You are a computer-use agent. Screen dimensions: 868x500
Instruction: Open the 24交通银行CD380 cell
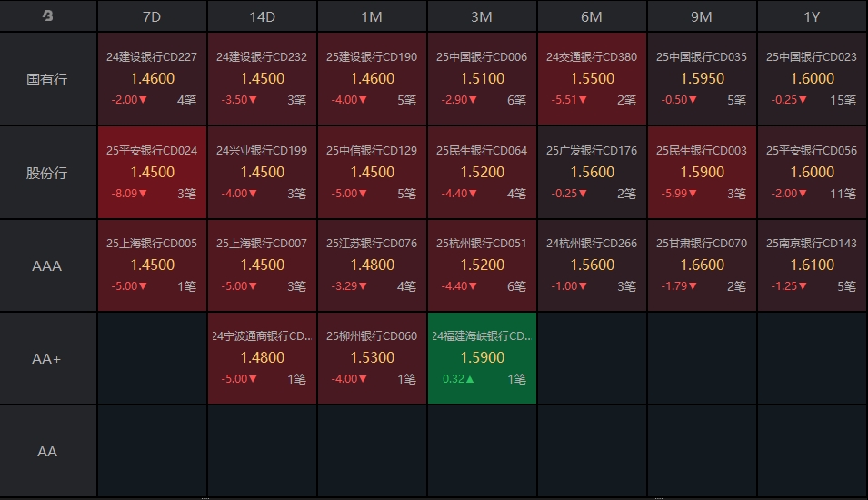pos(592,78)
